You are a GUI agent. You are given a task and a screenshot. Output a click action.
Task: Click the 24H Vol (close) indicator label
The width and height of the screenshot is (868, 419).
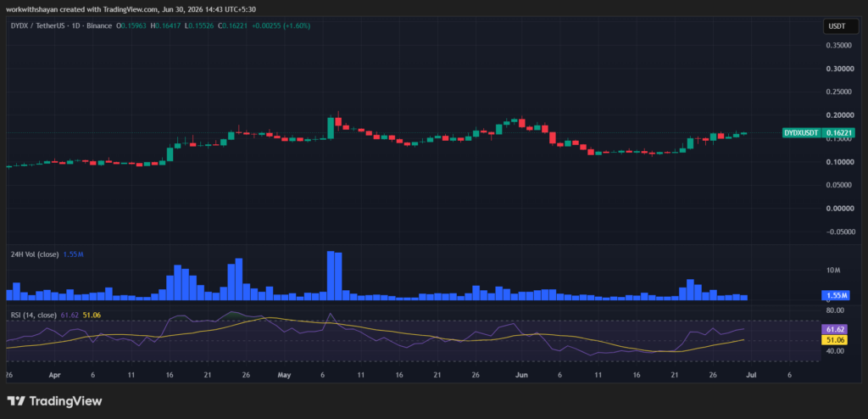click(x=36, y=254)
